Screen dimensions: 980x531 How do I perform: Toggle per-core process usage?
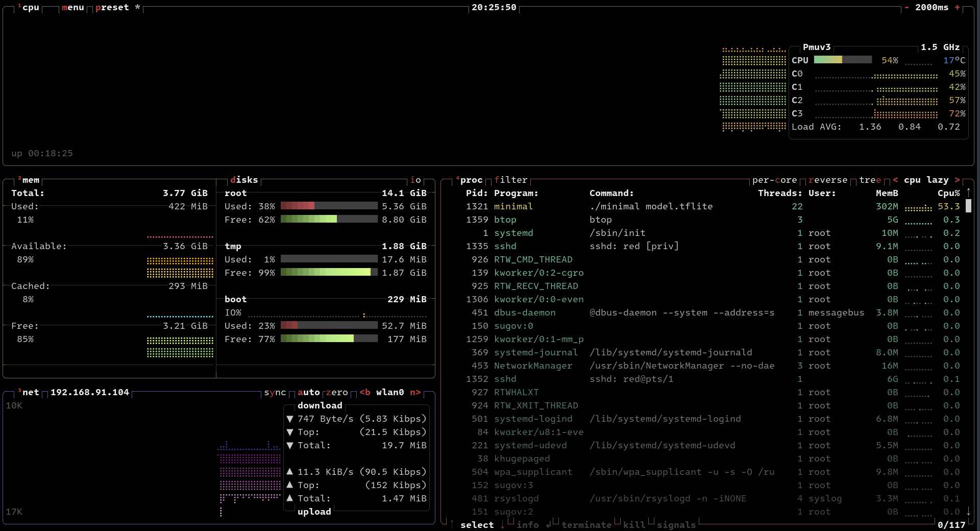pyautogui.click(x=775, y=180)
